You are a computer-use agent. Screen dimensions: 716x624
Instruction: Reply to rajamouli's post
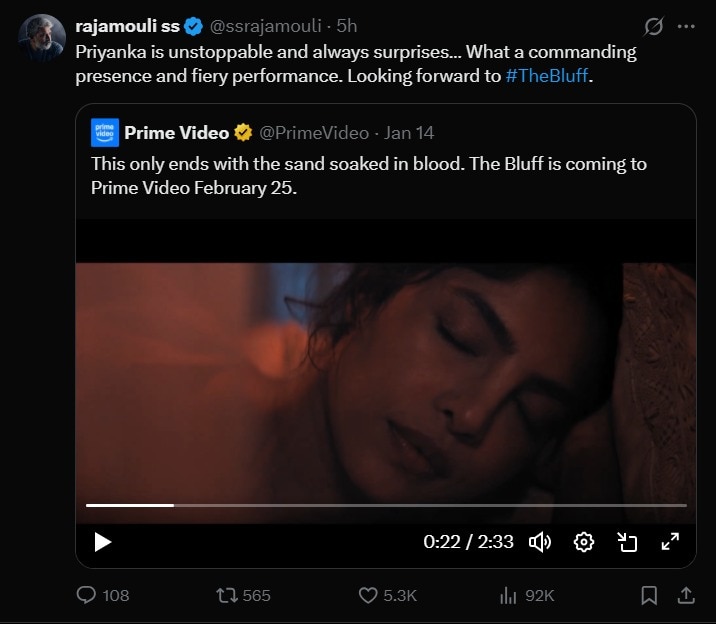tap(87, 595)
